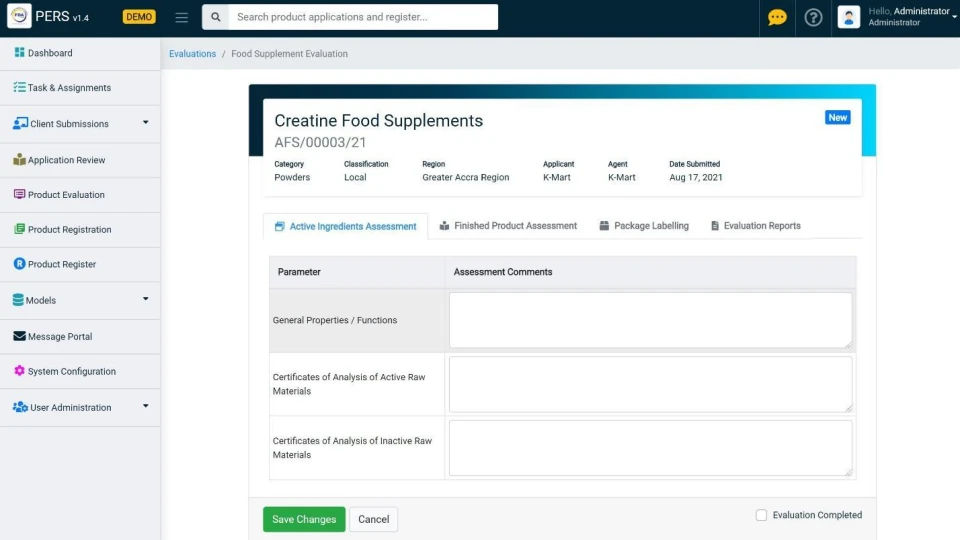Select Active Ingredients Assessment tab

point(345,227)
